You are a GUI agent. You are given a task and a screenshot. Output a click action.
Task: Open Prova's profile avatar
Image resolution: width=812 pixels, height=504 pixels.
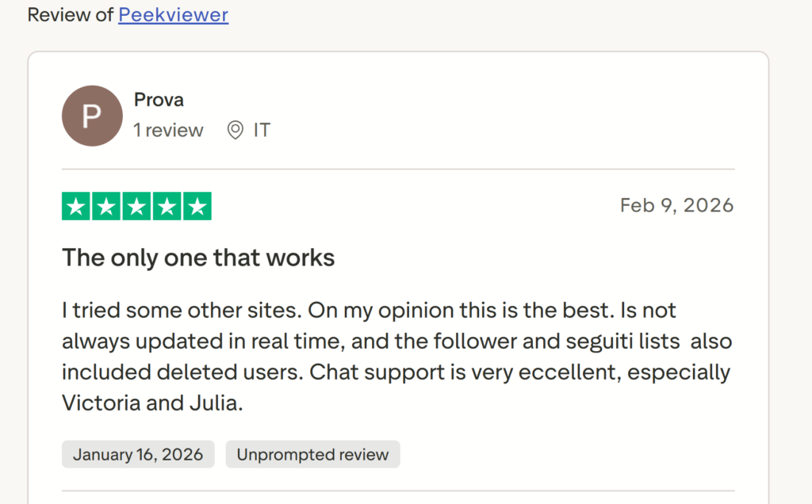[92, 115]
